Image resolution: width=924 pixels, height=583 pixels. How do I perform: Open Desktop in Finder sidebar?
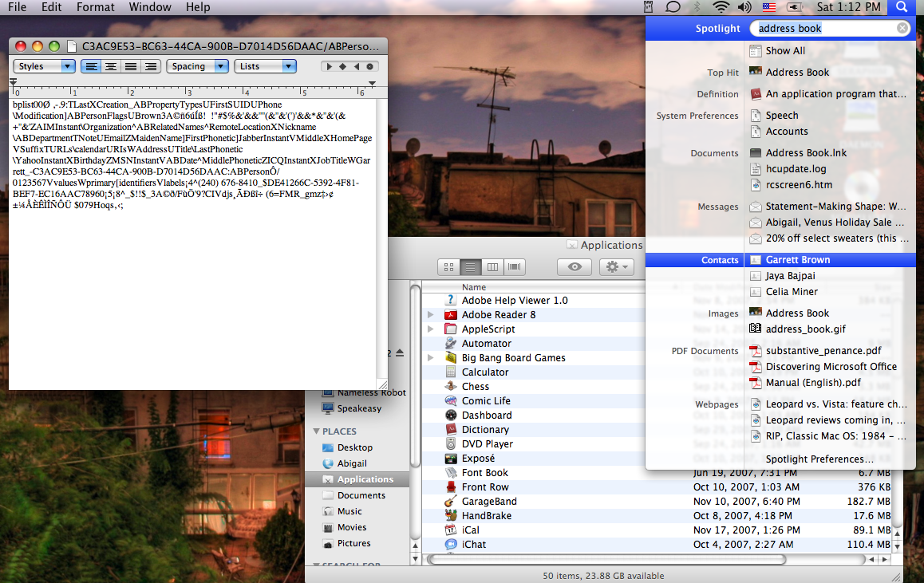tap(347, 447)
